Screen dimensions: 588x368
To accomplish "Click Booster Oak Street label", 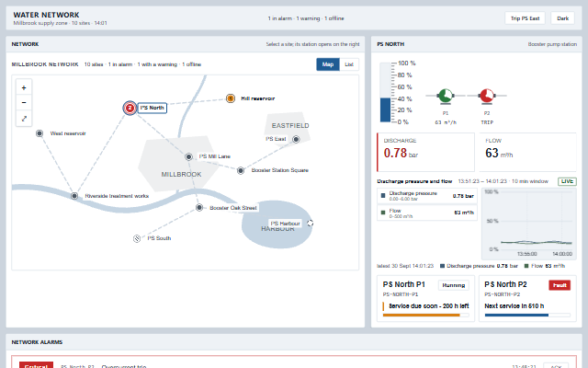I will (232, 208).
